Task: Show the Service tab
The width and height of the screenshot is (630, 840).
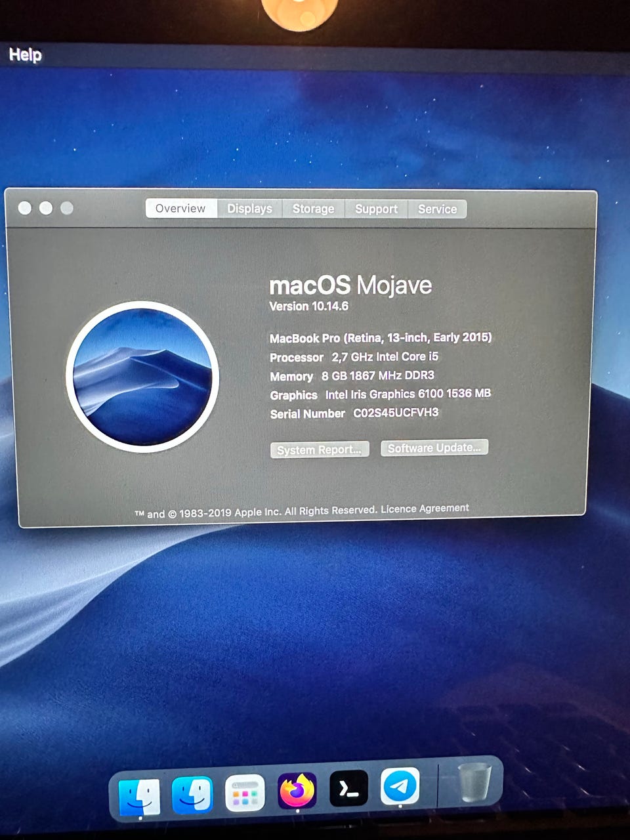Action: coord(437,209)
